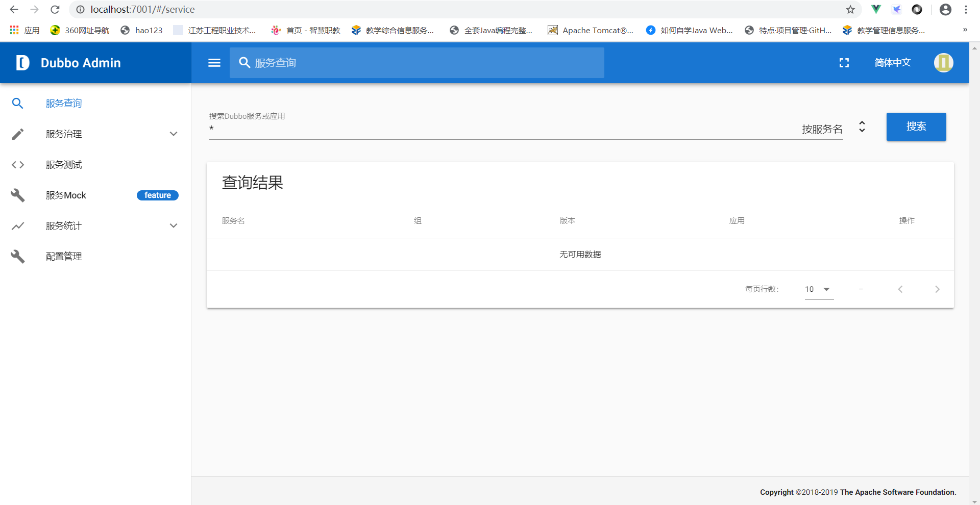980x505 pixels.
Task: Expand the 服务治理 submenu chevron
Action: (x=174, y=134)
